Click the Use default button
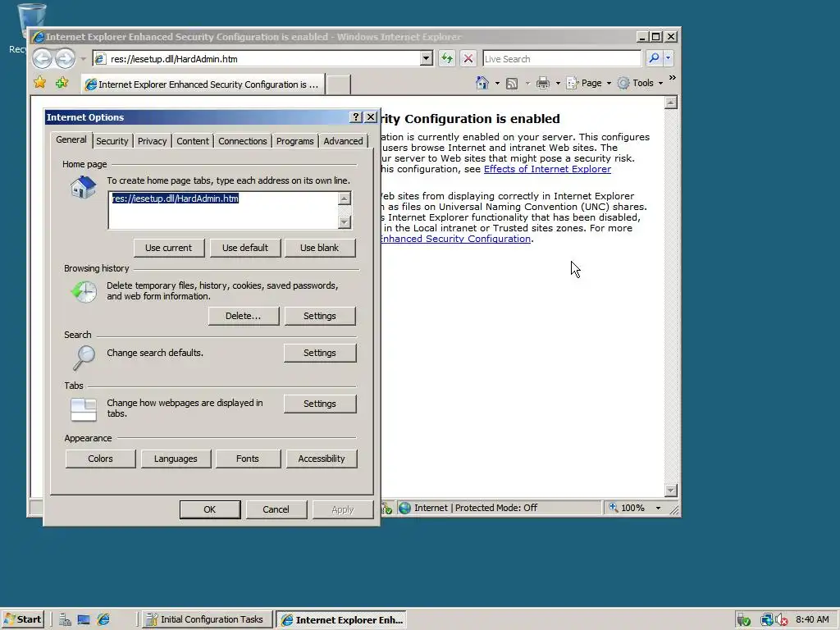840x630 pixels. point(244,248)
